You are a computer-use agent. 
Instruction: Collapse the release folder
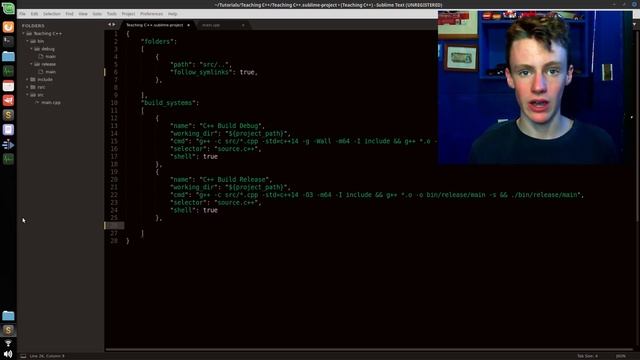click(31, 64)
